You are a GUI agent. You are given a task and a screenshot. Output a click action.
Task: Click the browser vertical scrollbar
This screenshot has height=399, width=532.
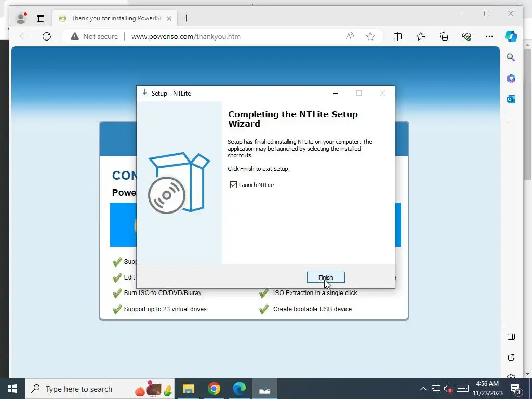click(527, 115)
